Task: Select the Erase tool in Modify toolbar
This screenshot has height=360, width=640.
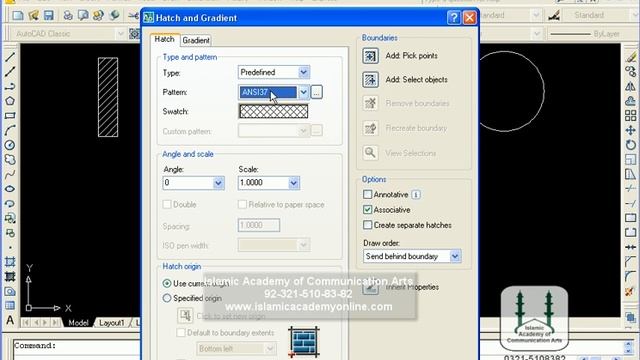Action: pos(631,57)
